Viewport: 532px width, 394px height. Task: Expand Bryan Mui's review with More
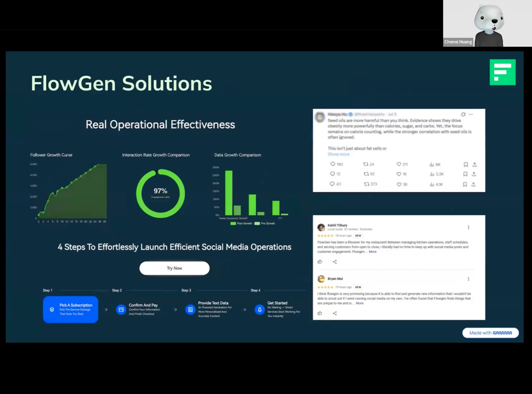pyautogui.click(x=360, y=303)
